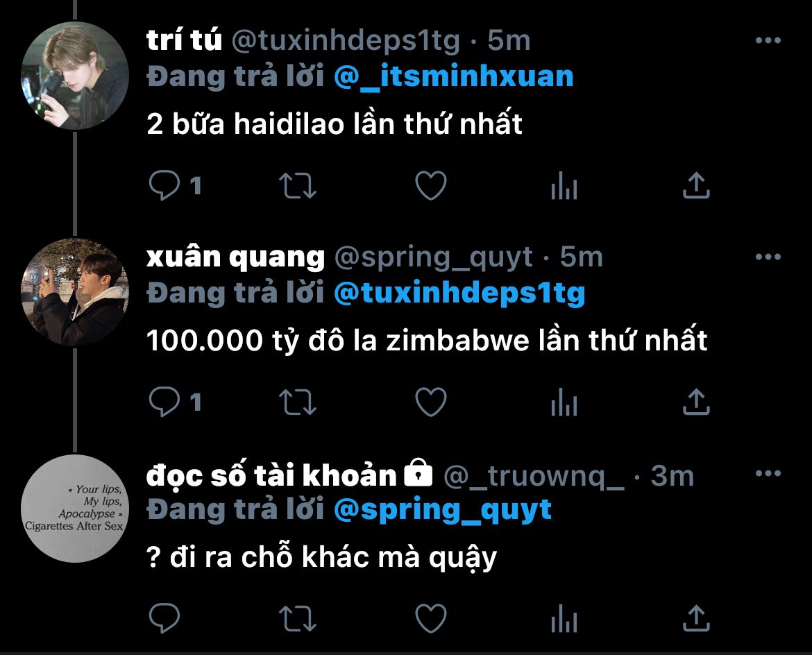Open more options for trí tú's tweet
Viewport: 812px width, 655px height.
(768, 40)
